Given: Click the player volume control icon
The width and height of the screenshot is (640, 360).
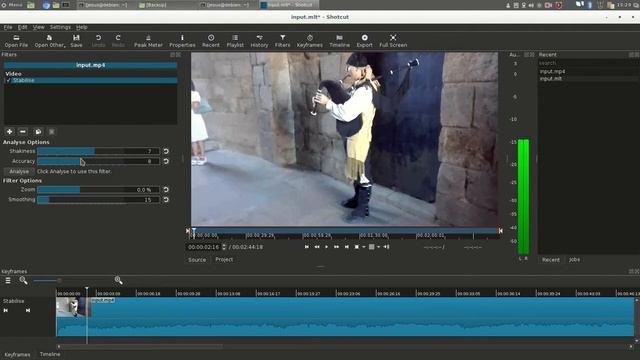Looking at the screenshot, I should coord(386,247).
